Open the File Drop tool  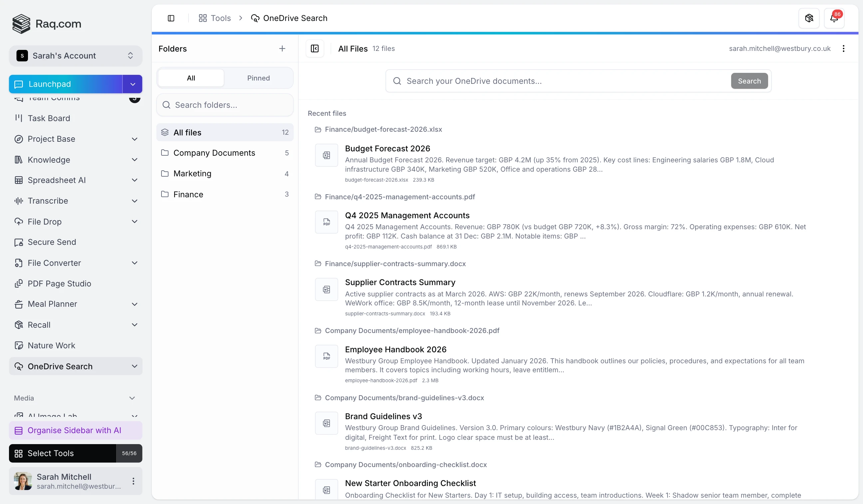tap(45, 222)
